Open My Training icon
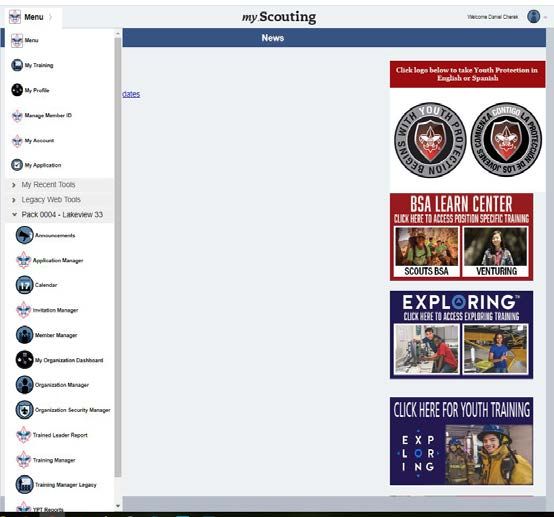This screenshot has width=554, height=517. [17, 65]
